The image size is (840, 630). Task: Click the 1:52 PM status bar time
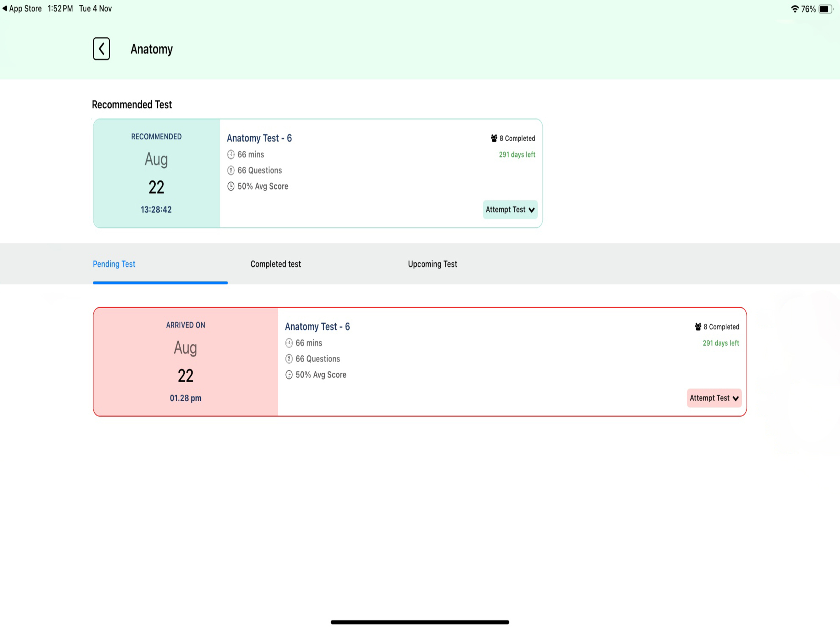click(60, 8)
